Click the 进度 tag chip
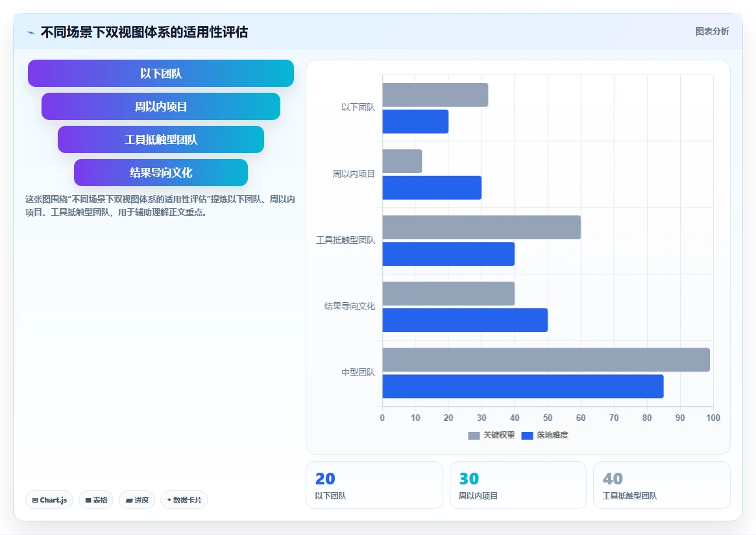This screenshot has height=535, width=756. click(x=137, y=500)
